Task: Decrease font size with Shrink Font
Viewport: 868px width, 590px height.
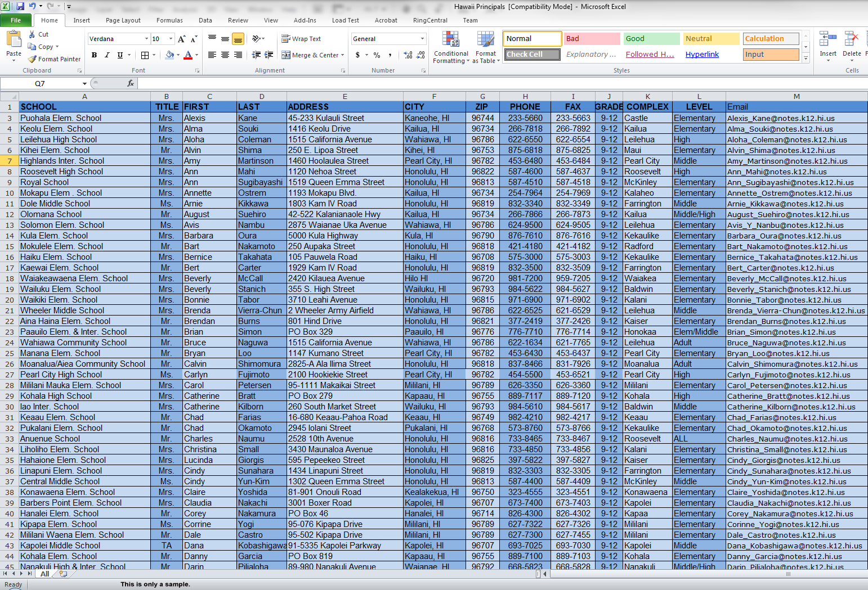Action: click(x=194, y=39)
